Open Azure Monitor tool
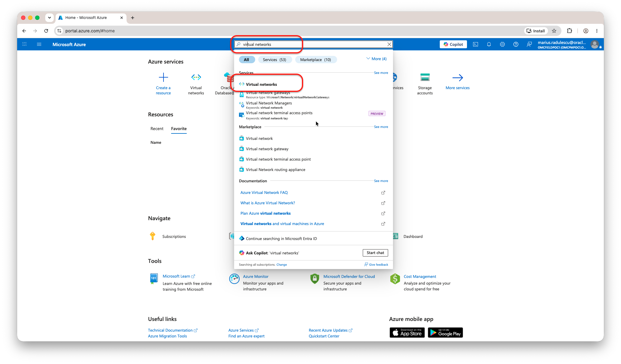621x364 pixels. coord(255,276)
